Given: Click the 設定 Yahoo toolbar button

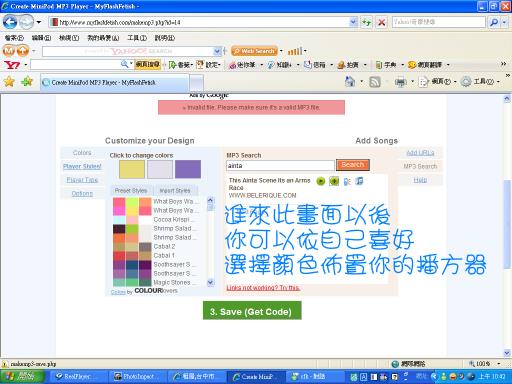Looking at the screenshot, I should coord(208,65).
